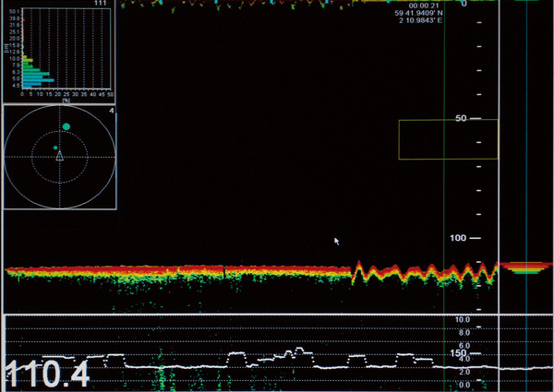Select the small green fish target dot
The height and width of the screenshot is (392, 554).
55,148
